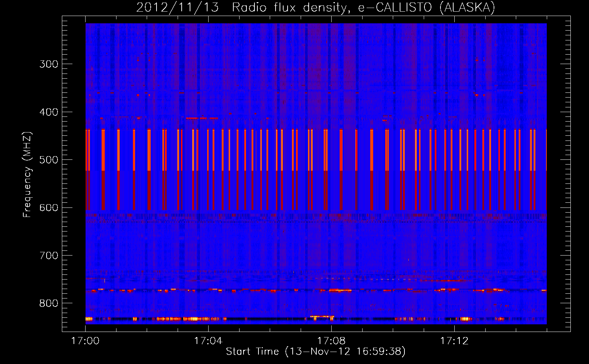Click the 600 frequency tick label

[49, 208]
